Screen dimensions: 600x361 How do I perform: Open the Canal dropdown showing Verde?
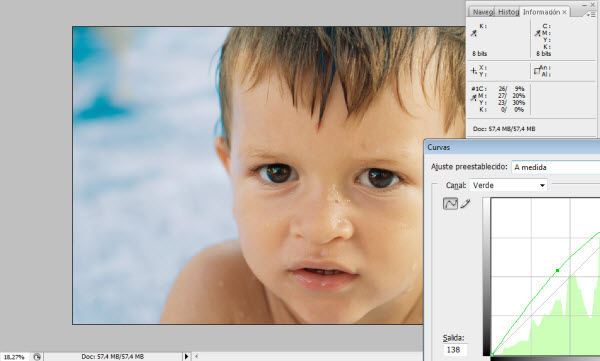(x=509, y=185)
